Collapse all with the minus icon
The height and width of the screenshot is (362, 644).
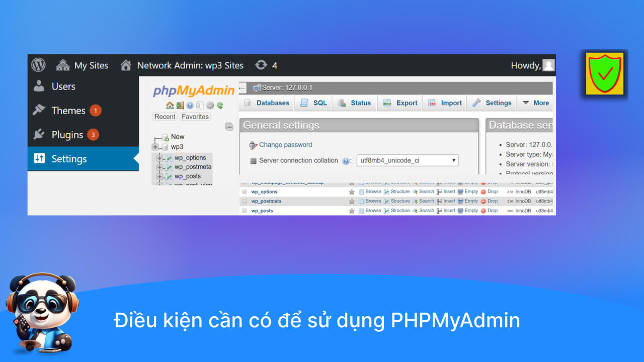(229, 127)
